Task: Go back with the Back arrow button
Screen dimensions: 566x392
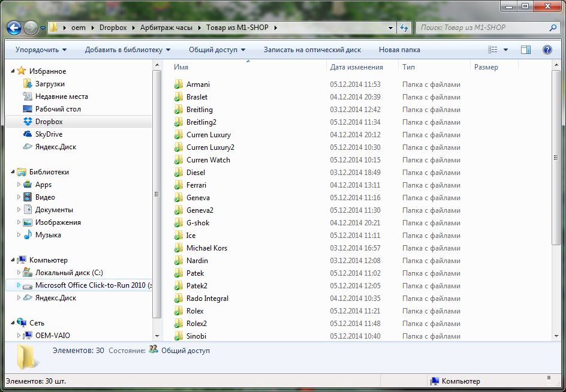Action: pos(14,28)
